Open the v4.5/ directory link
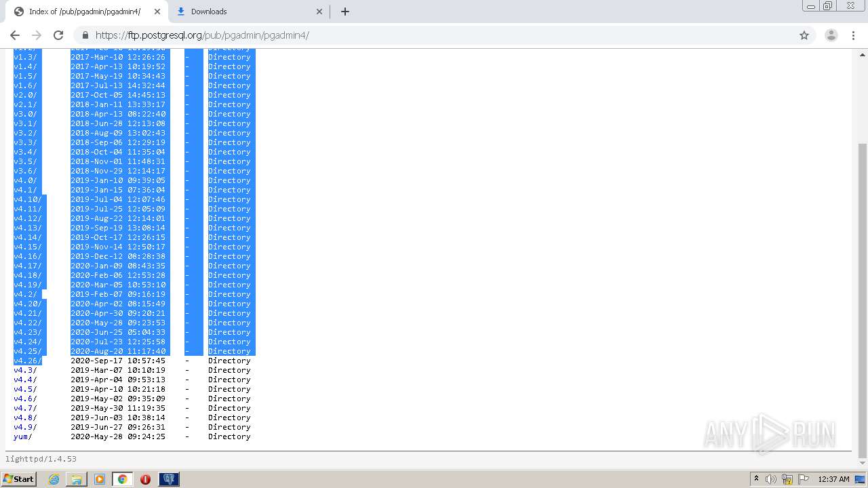Image resolution: width=868 pixels, height=488 pixels. coord(25,389)
